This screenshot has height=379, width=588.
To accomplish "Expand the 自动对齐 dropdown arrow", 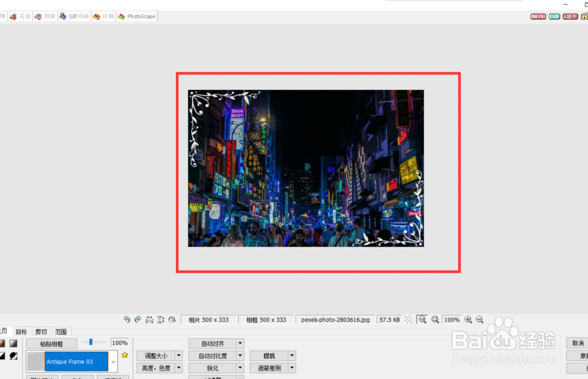I will point(240,343).
